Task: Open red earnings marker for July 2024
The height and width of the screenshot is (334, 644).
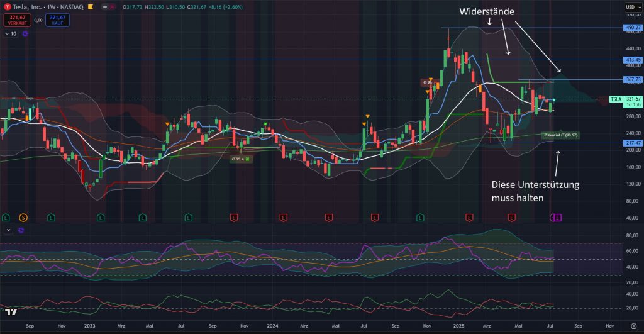Action: click(x=375, y=218)
